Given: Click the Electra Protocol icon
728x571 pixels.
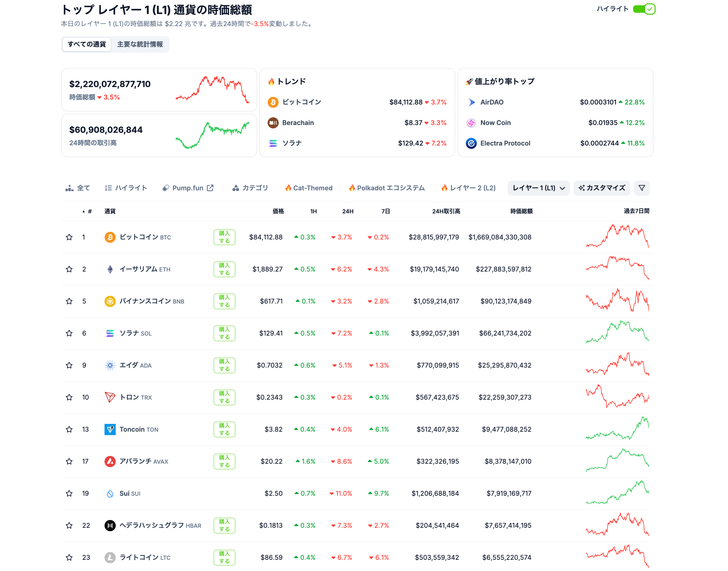Looking at the screenshot, I should pyautogui.click(x=471, y=143).
